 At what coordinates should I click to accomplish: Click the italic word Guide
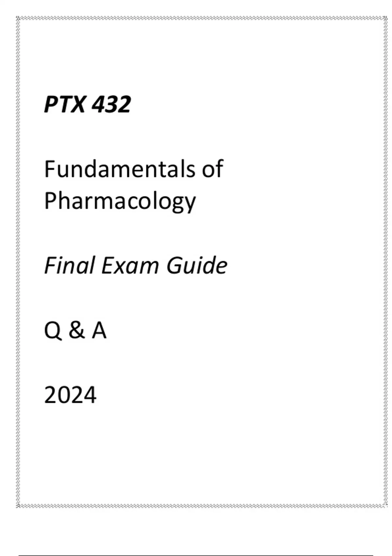click(197, 265)
